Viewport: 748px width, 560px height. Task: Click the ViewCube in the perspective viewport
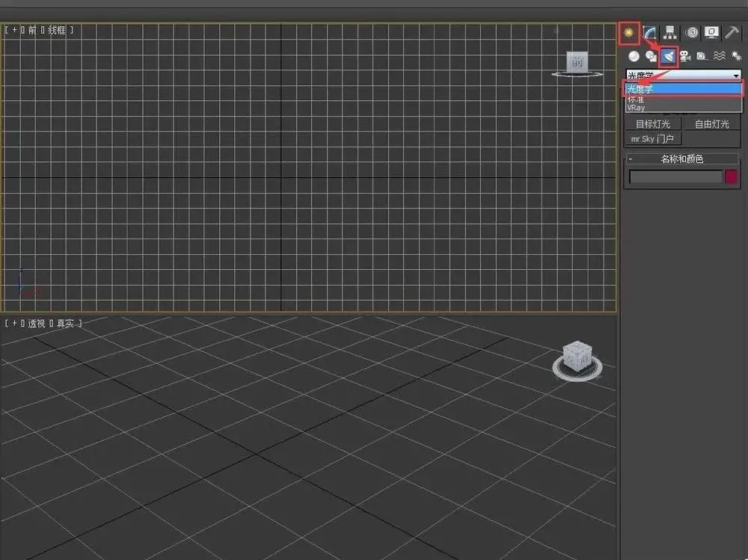click(x=577, y=357)
